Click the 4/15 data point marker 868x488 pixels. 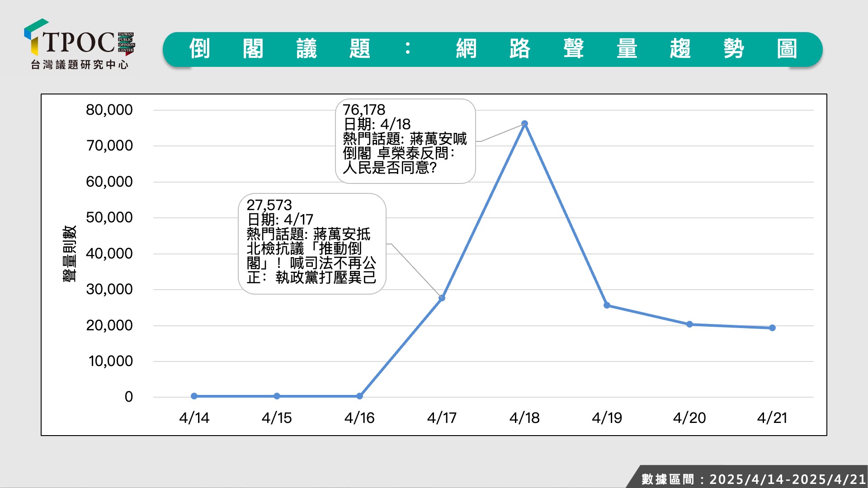277,396
